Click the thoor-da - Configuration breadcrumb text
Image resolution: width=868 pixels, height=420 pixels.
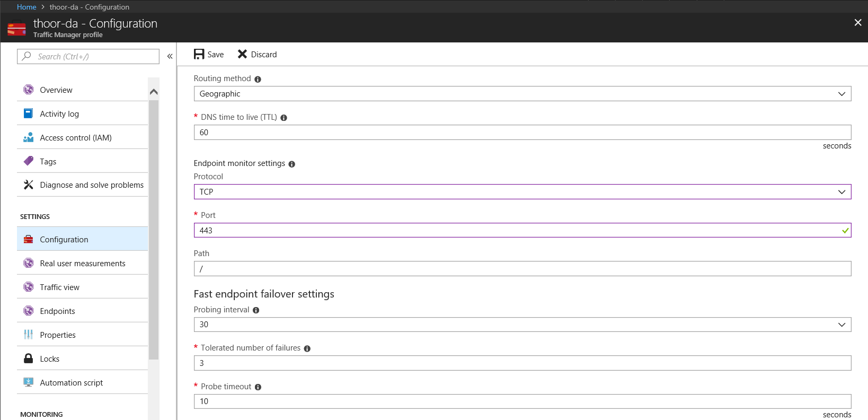[90, 7]
